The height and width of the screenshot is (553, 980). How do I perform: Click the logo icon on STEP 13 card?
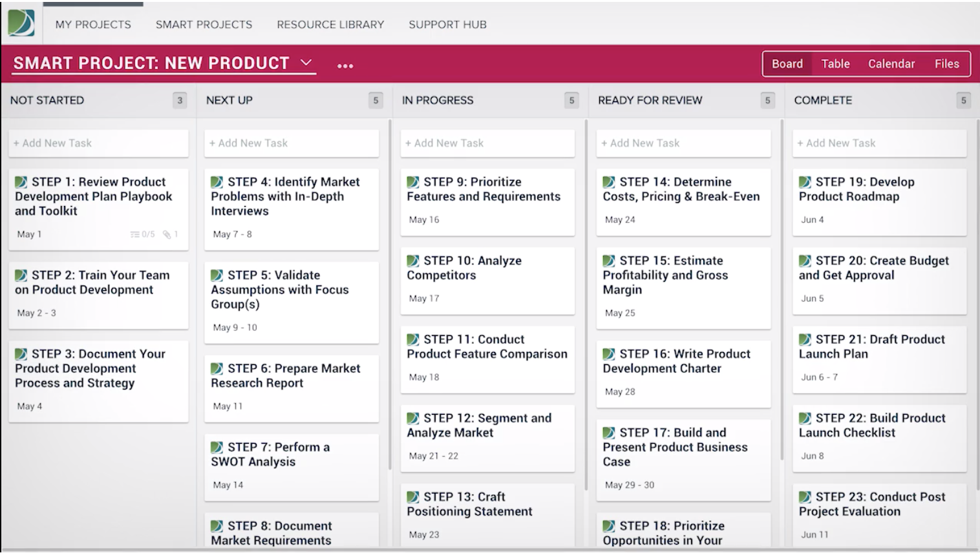(413, 497)
